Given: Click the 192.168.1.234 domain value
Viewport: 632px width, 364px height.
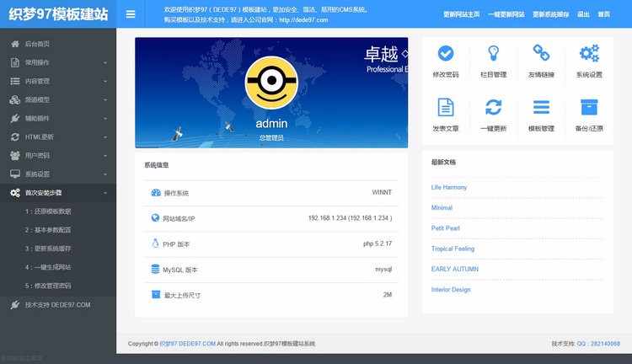Looking at the screenshot, I should 350,218.
